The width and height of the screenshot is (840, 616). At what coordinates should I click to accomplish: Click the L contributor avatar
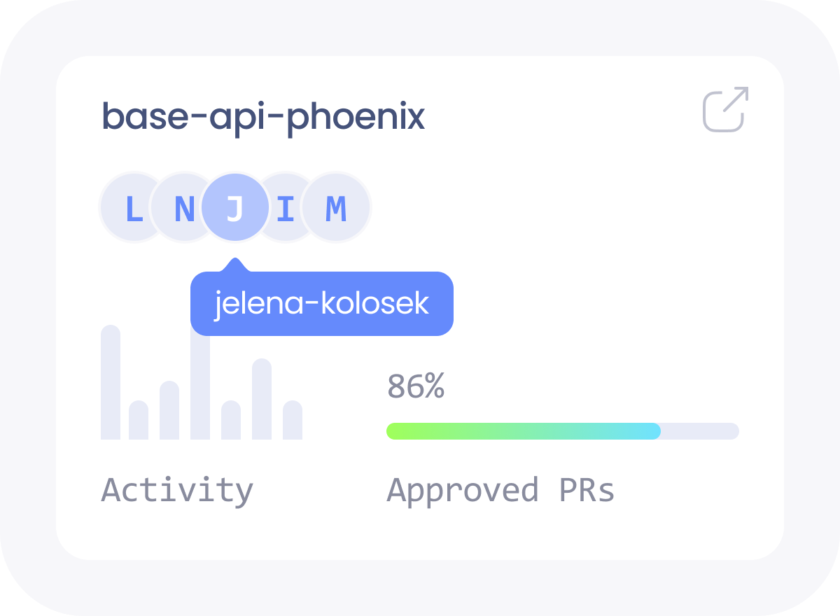click(129, 209)
